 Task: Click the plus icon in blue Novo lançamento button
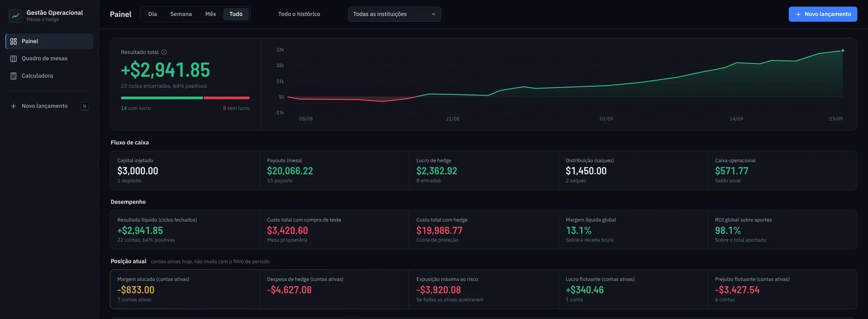click(x=798, y=14)
